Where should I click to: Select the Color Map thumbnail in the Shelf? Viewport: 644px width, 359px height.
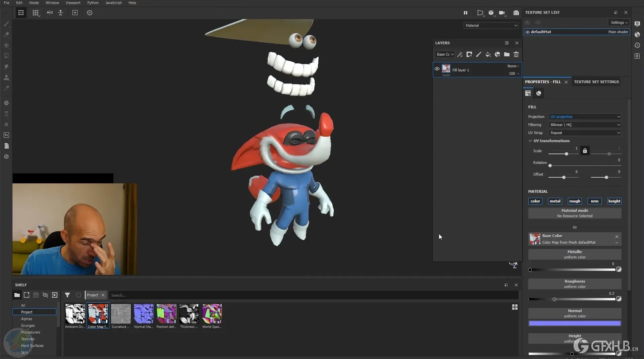click(x=98, y=313)
